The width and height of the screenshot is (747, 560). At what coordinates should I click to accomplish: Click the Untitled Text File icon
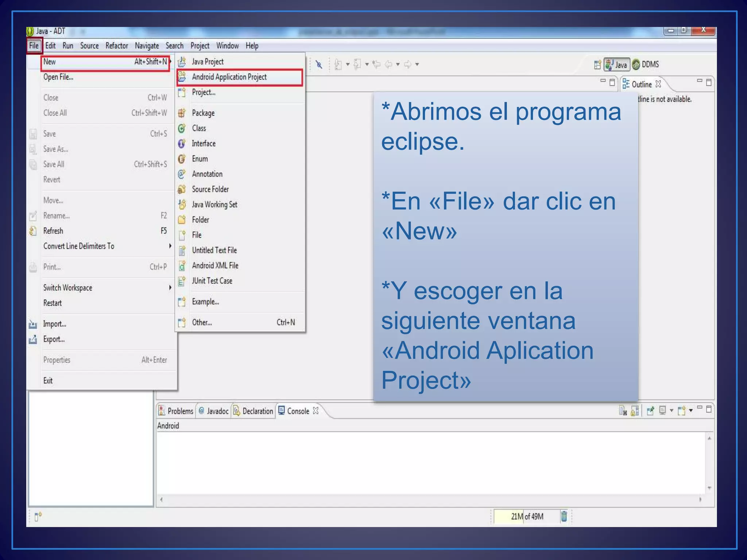click(x=182, y=250)
